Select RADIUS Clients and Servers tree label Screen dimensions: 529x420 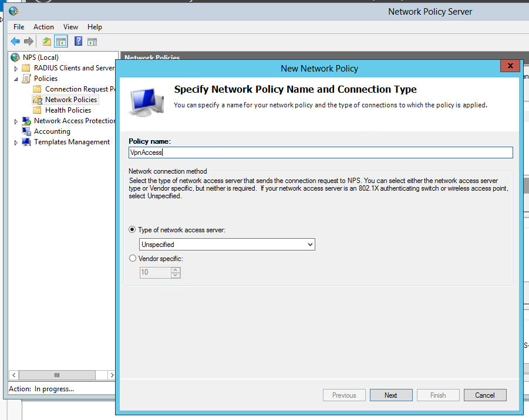74,68
